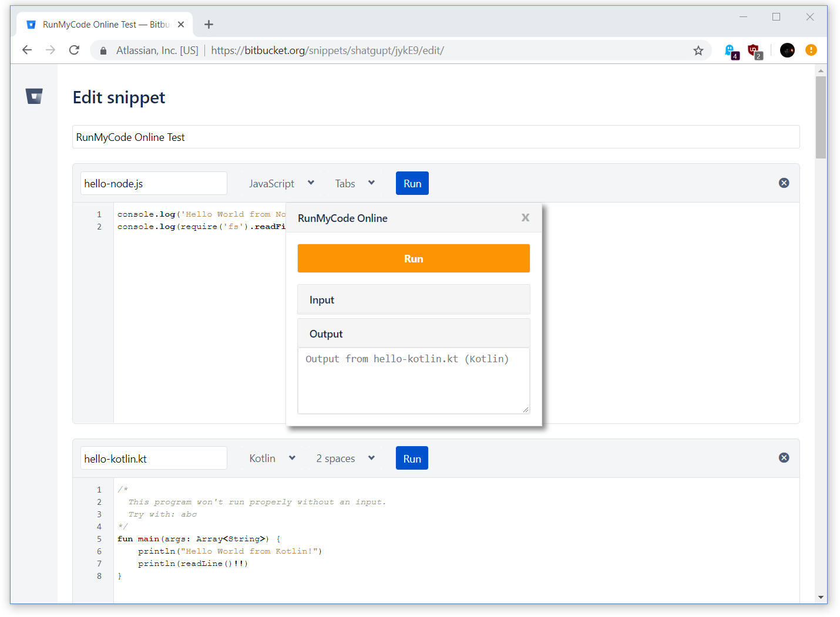The image size is (840, 617).
Task: Close the RunMyCode Online Test tab
Action: 181,24
